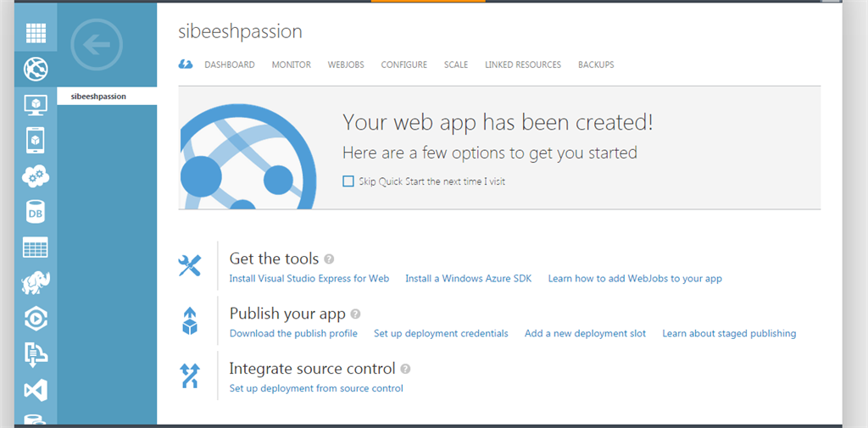Select sibeeshpassion in the left list

99,97
